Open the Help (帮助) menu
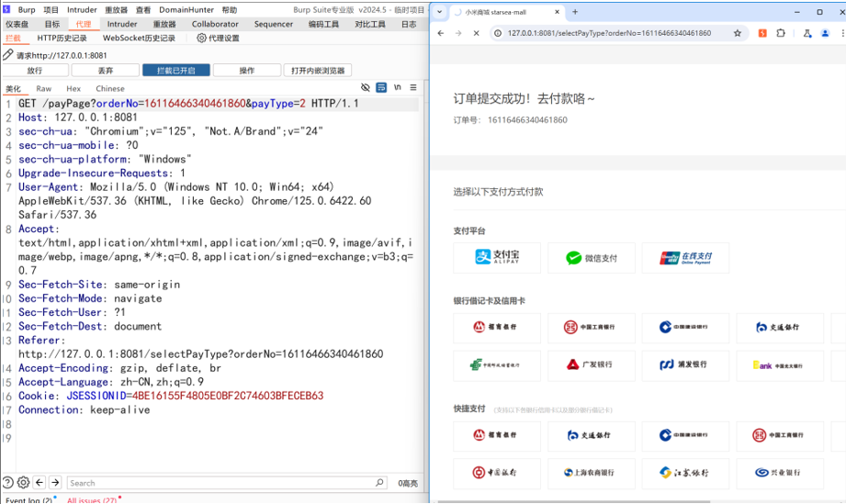Image resolution: width=846 pixels, height=504 pixels. [x=230, y=10]
